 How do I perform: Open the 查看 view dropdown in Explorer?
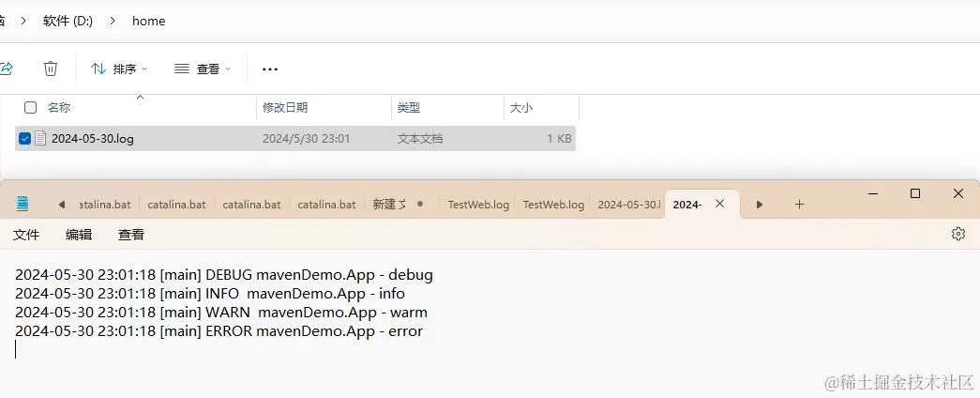pyautogui.click(x=203, y=69)
